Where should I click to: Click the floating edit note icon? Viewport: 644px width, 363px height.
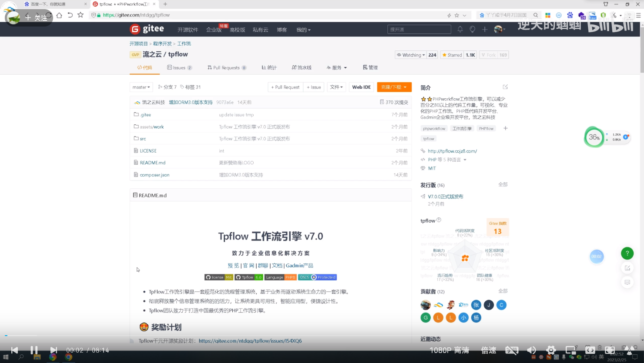[x=627, y=268]
